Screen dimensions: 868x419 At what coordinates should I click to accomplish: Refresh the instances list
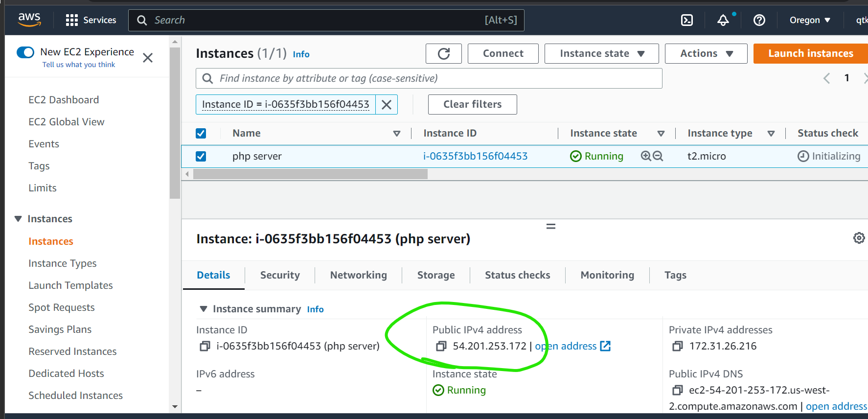443,53
